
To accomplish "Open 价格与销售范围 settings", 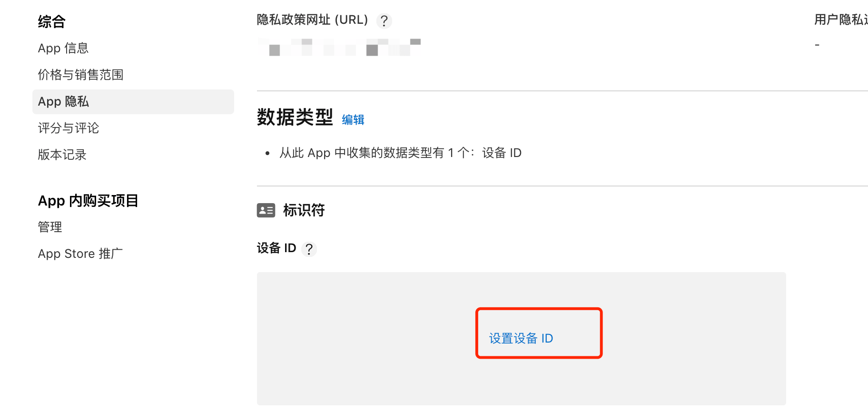I will (x=81, y=75).
